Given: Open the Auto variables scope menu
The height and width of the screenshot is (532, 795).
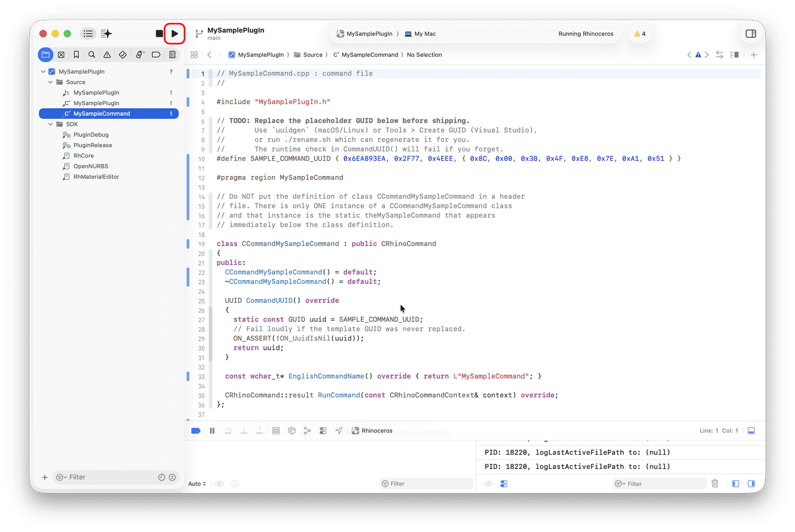Looking at the screenshot, I should (x=197, y=484).
